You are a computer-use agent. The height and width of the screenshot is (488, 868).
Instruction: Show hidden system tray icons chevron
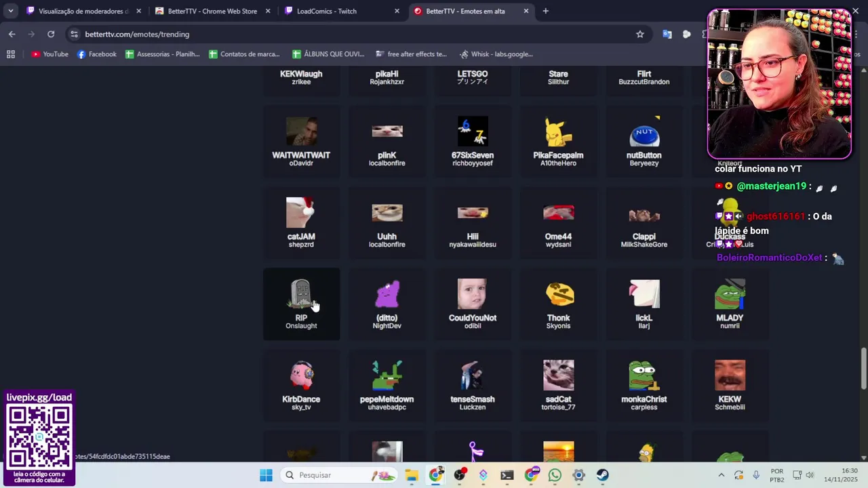click(721, 475)
